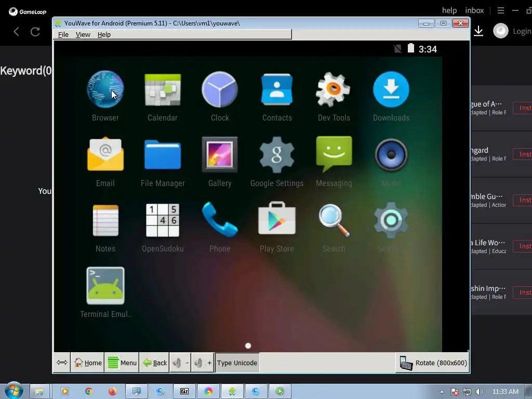Launch the Messaging app
The height and width of the screenshot is (399, 532).
click(x=334, y=155)
